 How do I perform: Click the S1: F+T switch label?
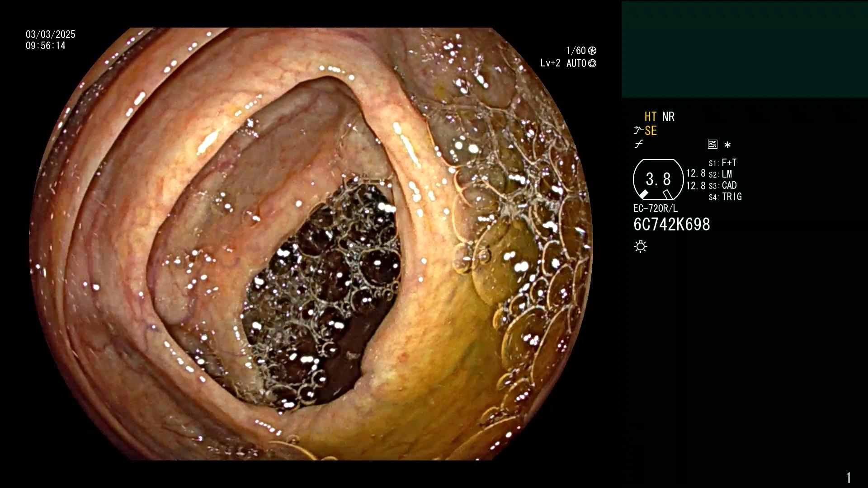pos(722,163)
